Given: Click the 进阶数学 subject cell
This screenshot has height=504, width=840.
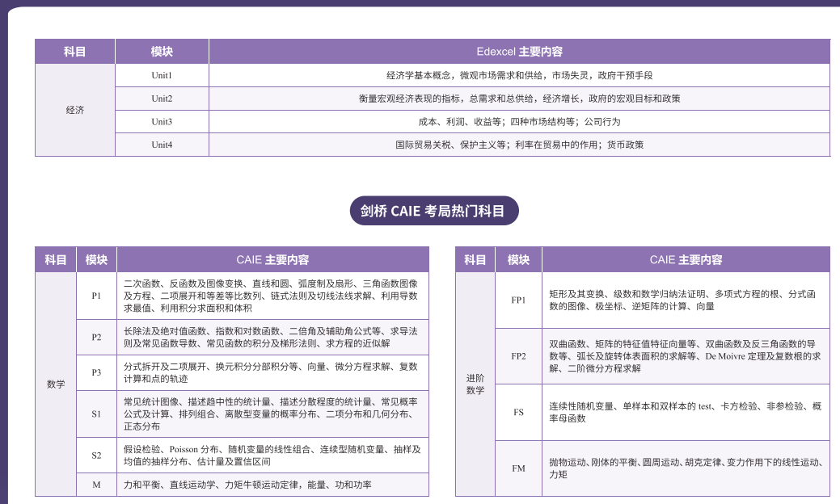Looking at the screenshot, I should (x=475, y=384).
